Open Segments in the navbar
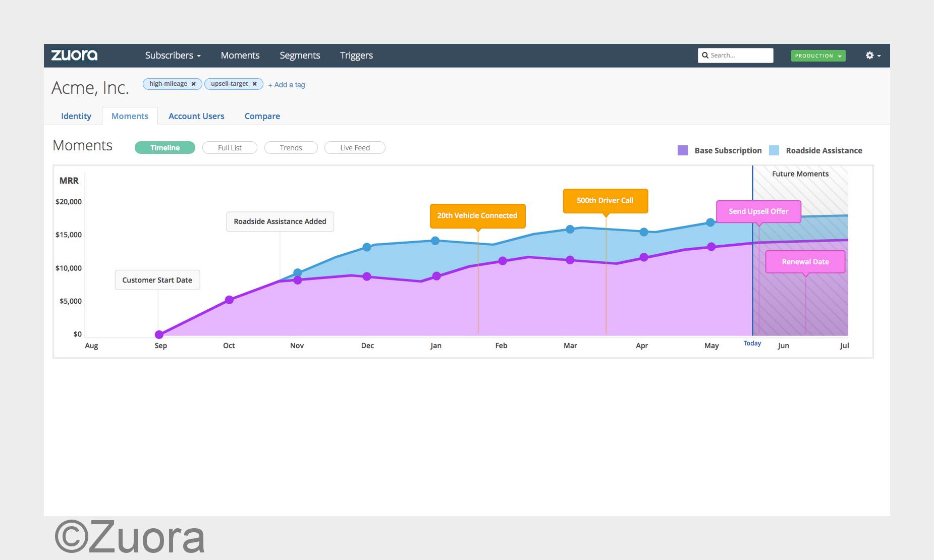 tap(300, 55)
